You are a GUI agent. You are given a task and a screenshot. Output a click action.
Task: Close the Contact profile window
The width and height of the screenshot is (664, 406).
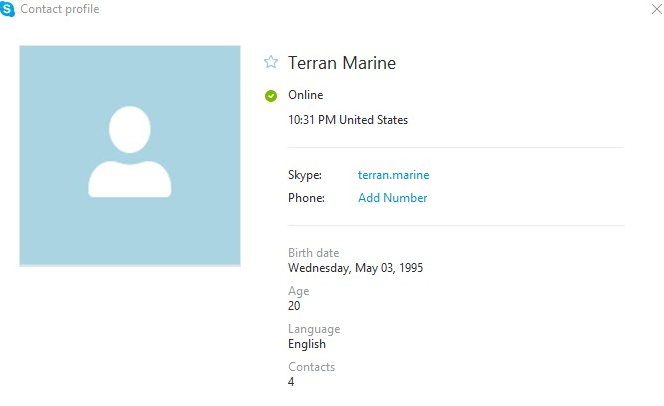[655, 9]
